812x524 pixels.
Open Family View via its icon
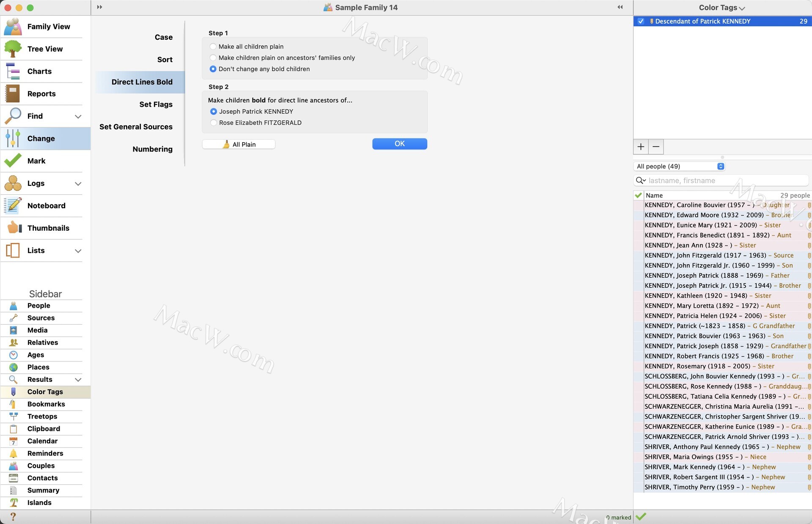13,27
